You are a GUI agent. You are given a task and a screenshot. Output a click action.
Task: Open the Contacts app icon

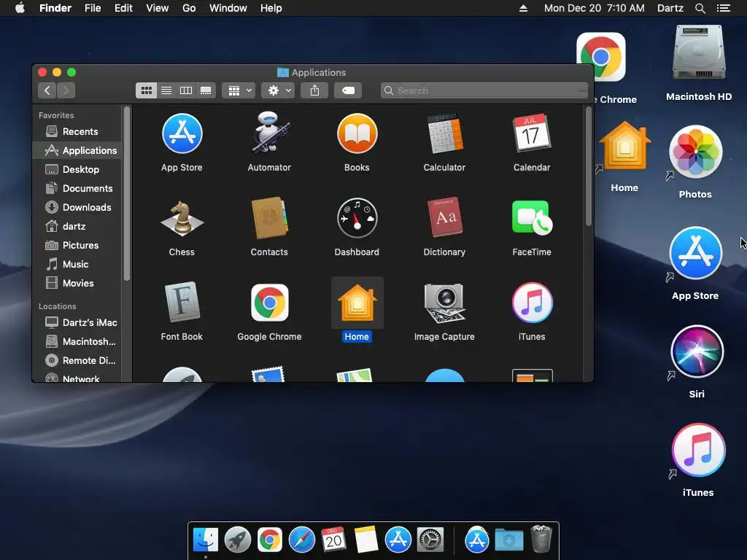pyautogui.click(x=269, y=218)
